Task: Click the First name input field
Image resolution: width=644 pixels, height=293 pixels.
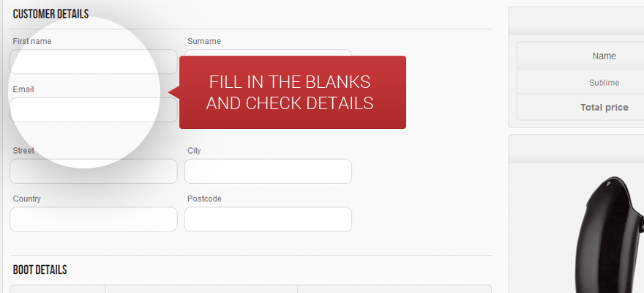Action: (94, 62)
